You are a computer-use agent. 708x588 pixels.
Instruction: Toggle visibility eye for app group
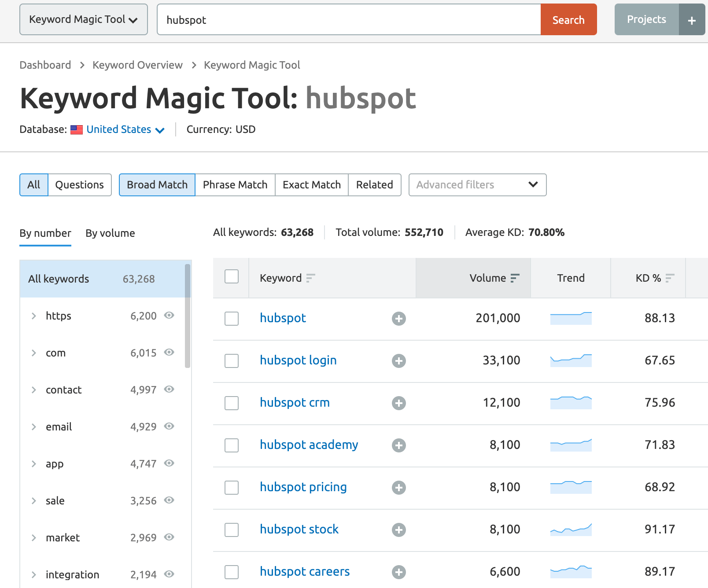(169, 463)
